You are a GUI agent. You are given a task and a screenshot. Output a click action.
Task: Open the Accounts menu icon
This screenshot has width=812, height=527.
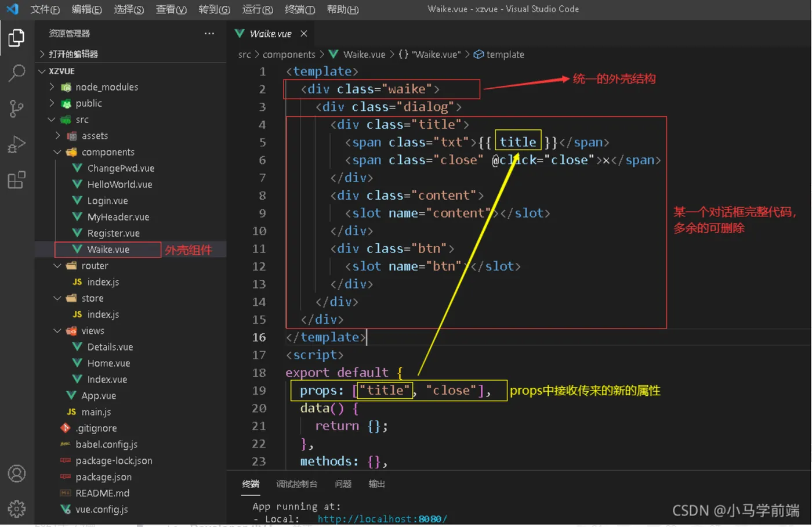16,474
